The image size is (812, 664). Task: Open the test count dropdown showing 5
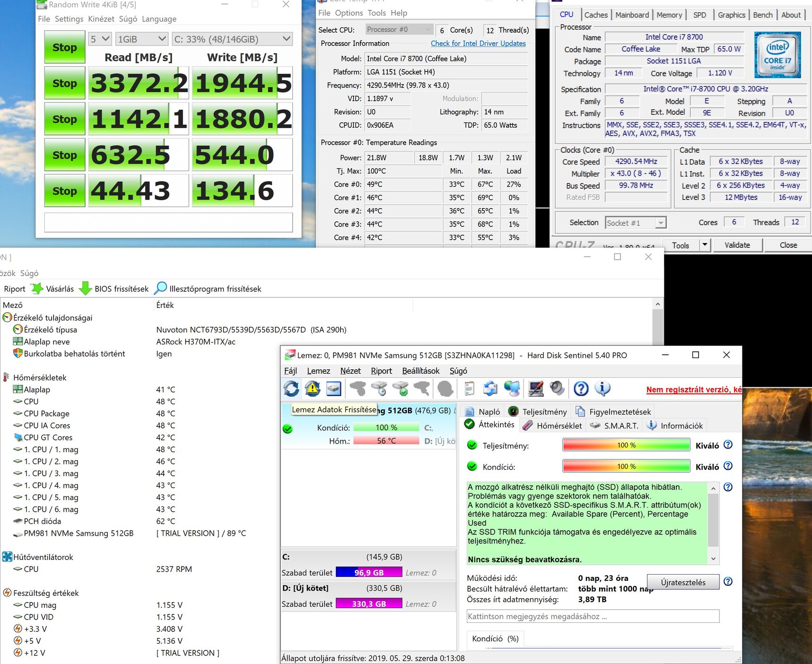[100, 39]
